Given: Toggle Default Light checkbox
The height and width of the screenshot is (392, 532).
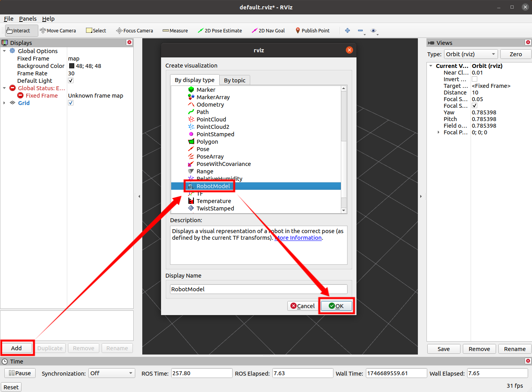Looking at the screenshot, I should pos(71,80).
